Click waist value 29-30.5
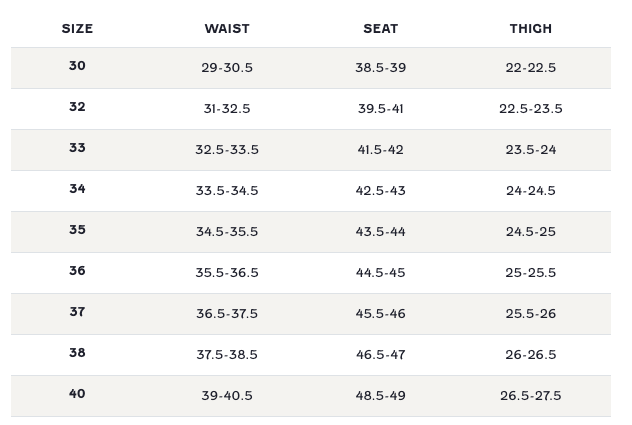This screenshot has height=425, width=632. coord(227,68)
